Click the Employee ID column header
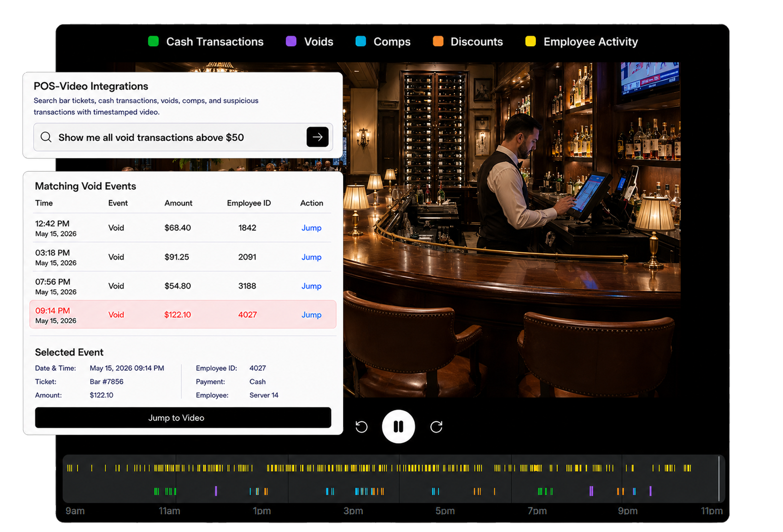Viewport: 783px width, 532px height. (x=249, y=203)
